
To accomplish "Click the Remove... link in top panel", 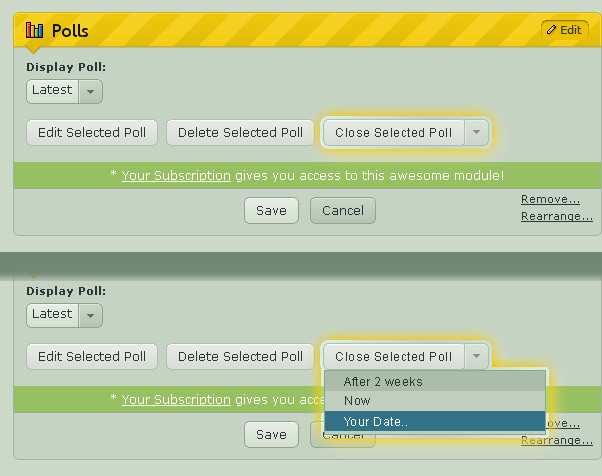I will click(x=550, y=199).
